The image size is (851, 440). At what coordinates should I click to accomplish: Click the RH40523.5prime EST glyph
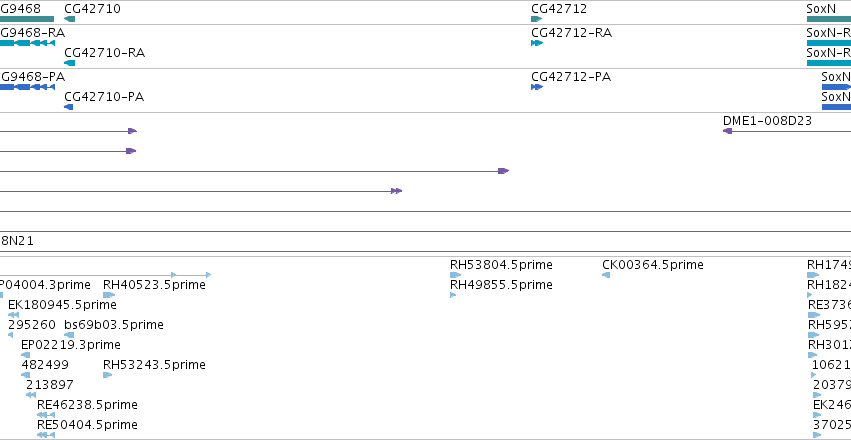pos(109,295)
